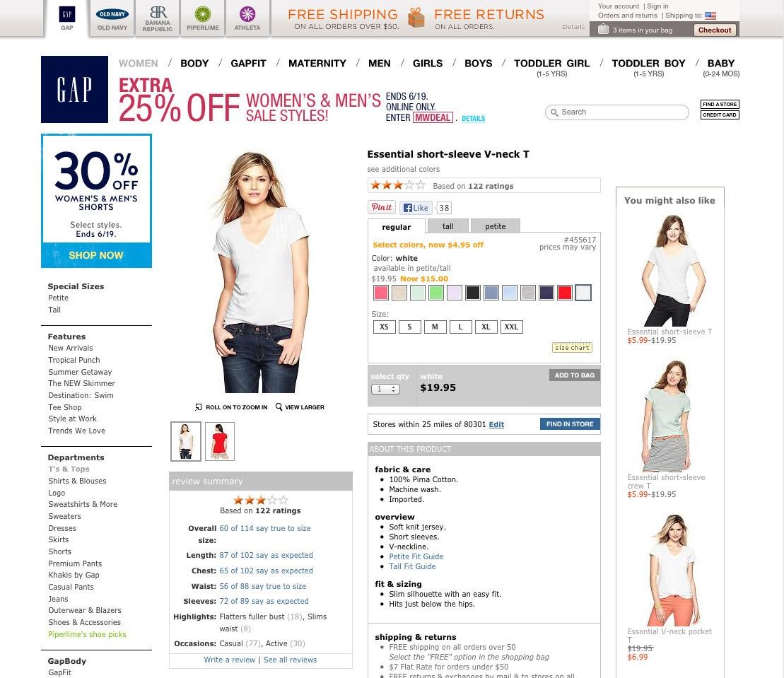
Task: Choose the red color swatch
Action: click(x=565, y=293)
